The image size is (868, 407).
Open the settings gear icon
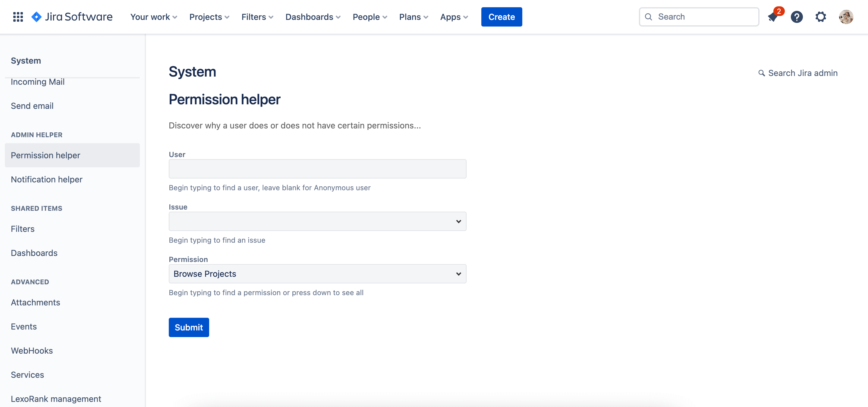(x=821, y=17)
